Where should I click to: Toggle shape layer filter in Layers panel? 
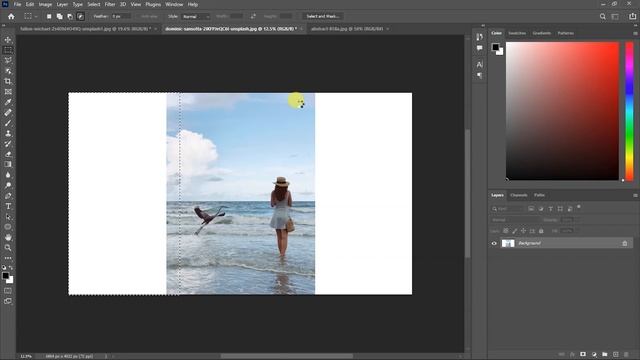pyautogui.click(x=560, y=209)
